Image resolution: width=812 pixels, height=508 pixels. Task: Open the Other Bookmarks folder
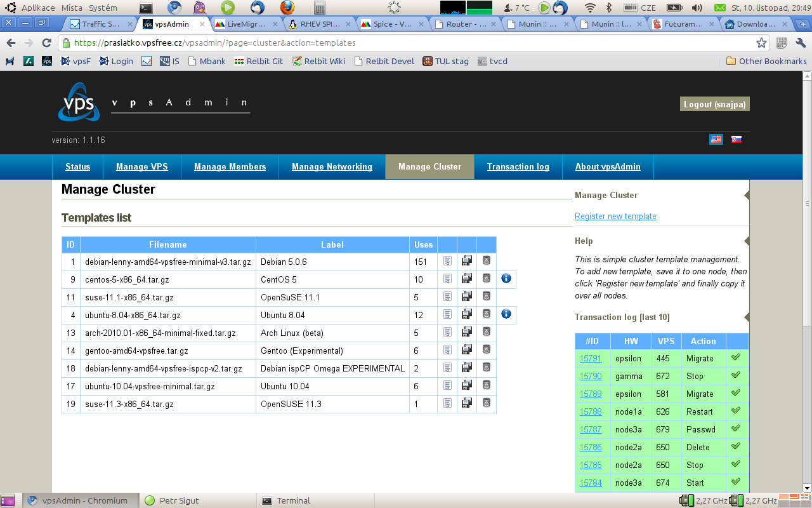point(766,62)
